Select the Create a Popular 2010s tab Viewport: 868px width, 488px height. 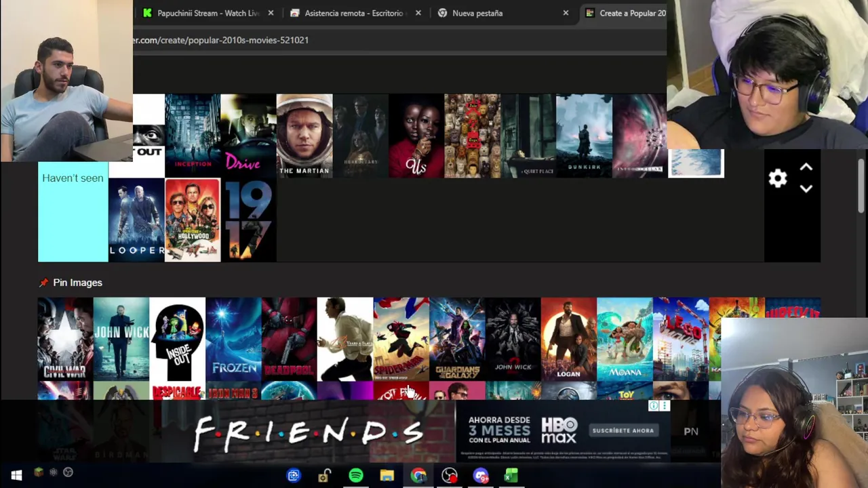625,13
